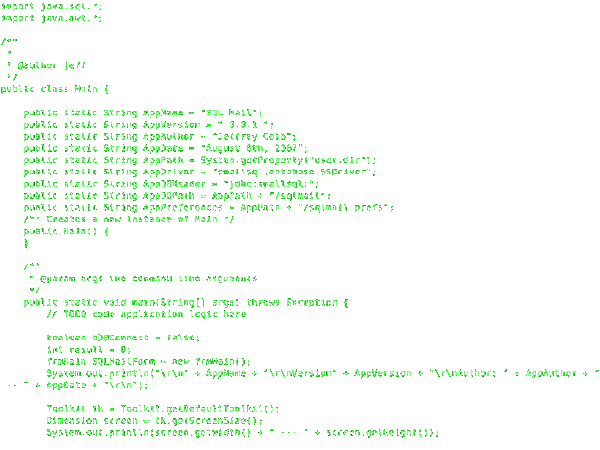Click the TODO code application logic comment
The height and width of the screenshot is (450, 600).
[146, 314]
